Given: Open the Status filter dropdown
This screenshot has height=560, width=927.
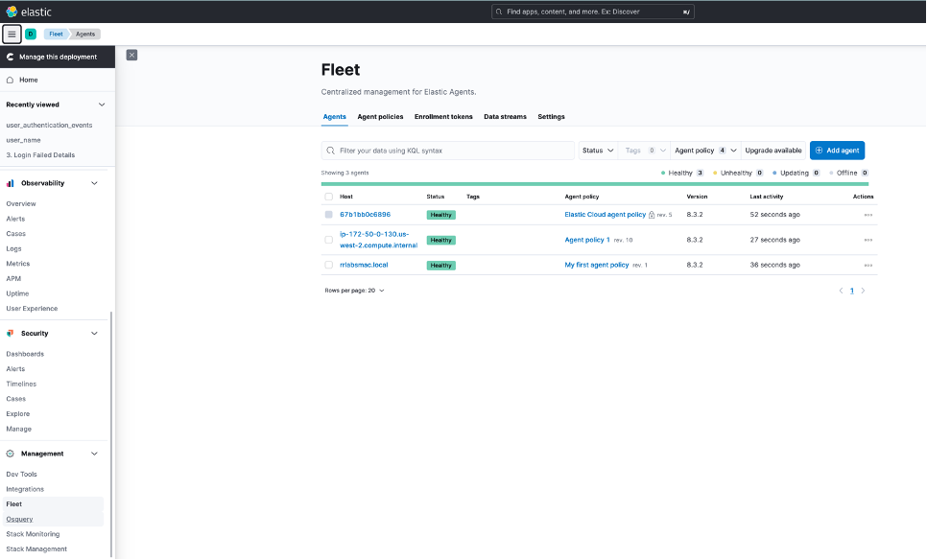Looking at the screenshot, I should click(598, 151).
